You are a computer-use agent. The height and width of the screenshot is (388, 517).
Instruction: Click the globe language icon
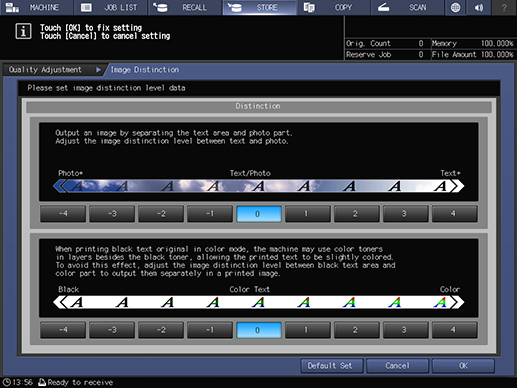[455, 7]
